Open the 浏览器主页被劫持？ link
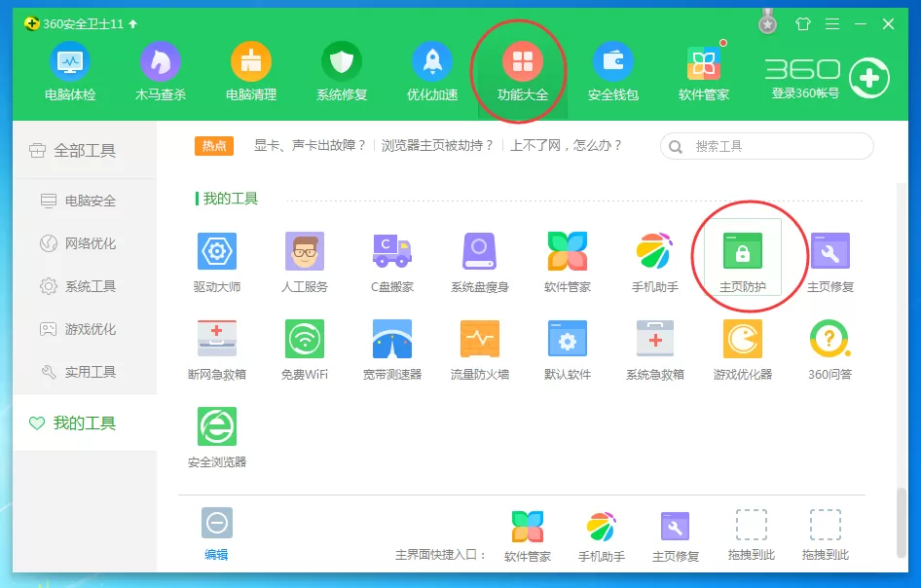Viewport: 921px width, 588px height. (x=437, y=145)
